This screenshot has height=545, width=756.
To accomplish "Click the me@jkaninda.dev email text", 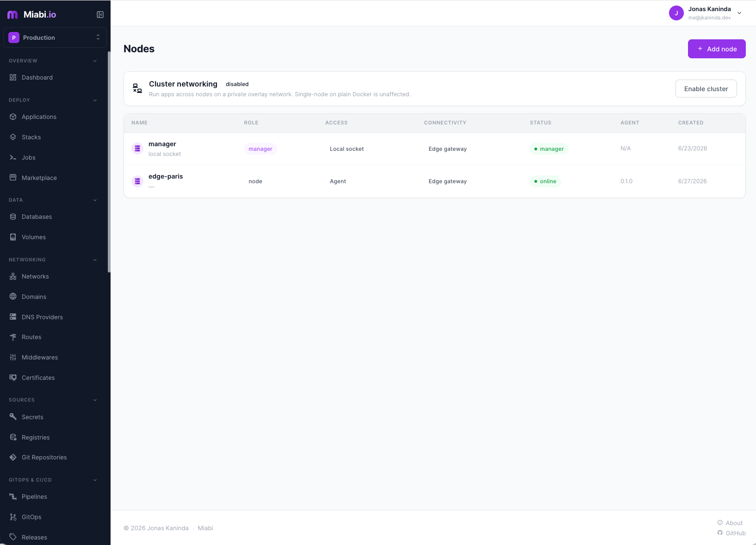I will [709, 18].
